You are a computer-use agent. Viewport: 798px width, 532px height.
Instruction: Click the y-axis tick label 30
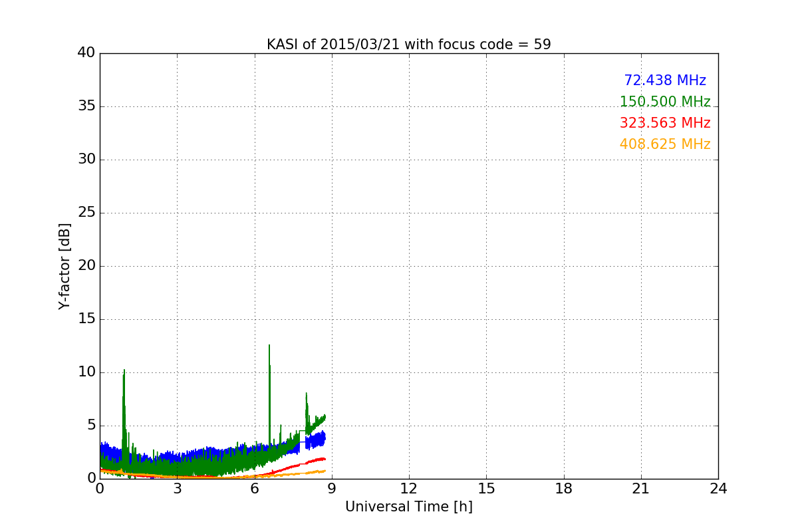[86, 160]
